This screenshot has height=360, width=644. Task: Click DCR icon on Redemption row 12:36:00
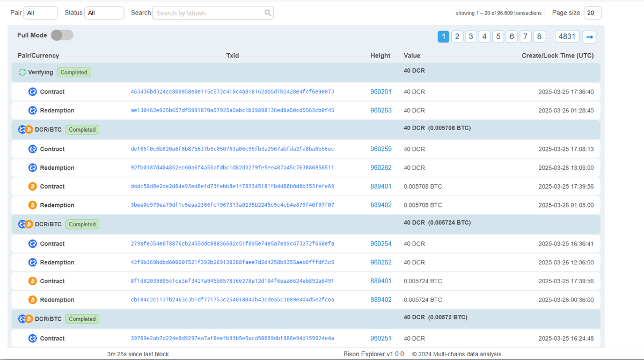pos(32,263)
